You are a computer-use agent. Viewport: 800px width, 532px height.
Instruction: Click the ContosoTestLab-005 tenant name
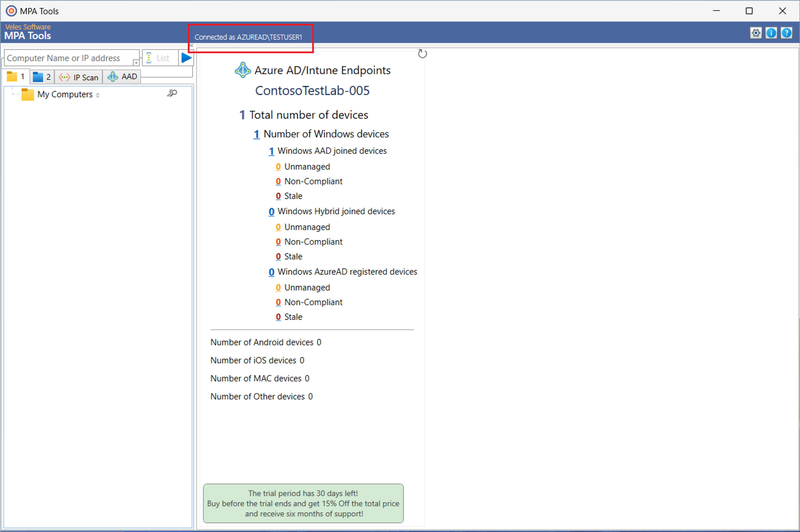coord(312,91)
